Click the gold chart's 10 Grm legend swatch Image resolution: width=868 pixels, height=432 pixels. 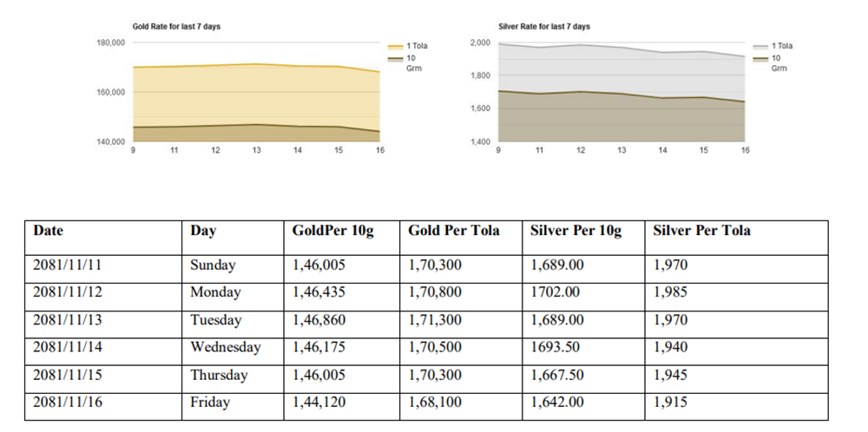(395, 58)
